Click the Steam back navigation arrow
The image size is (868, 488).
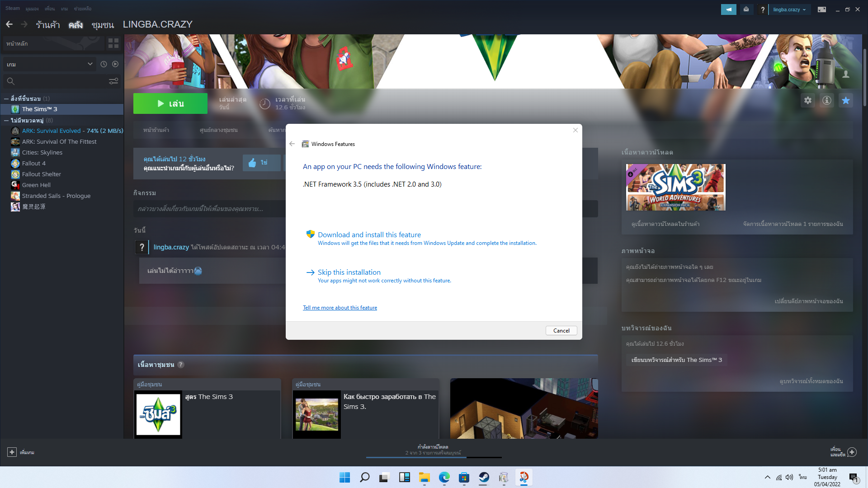click(x=9, y=24)
